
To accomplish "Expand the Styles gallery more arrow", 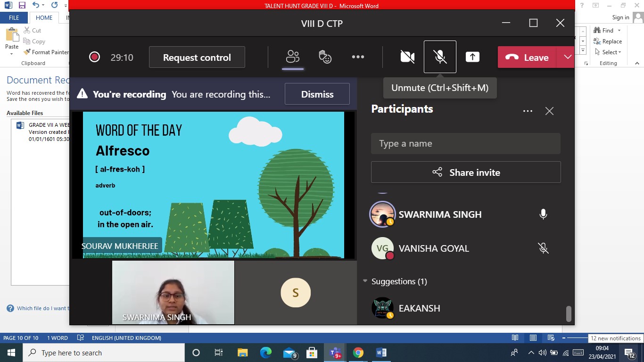I will coord(583,50).
